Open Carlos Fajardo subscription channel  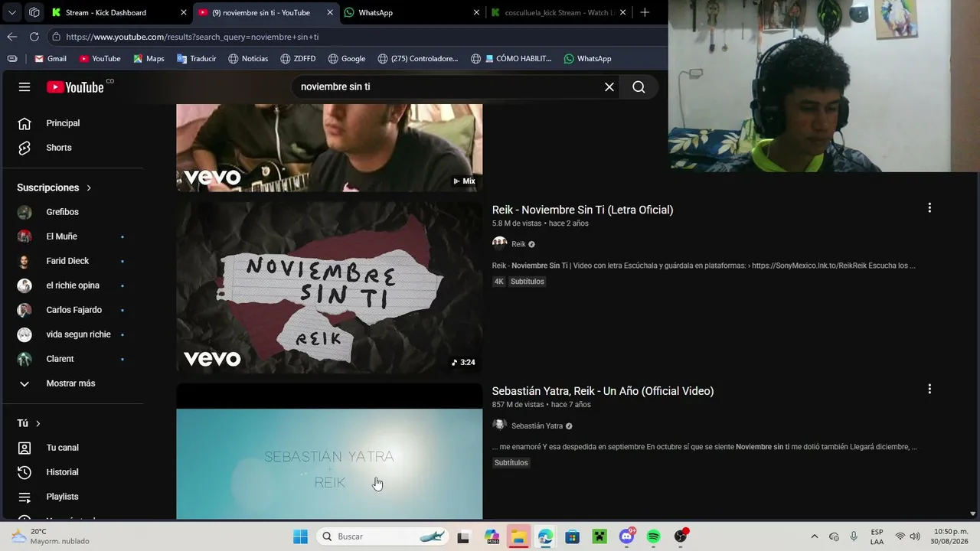coord(73,310)
